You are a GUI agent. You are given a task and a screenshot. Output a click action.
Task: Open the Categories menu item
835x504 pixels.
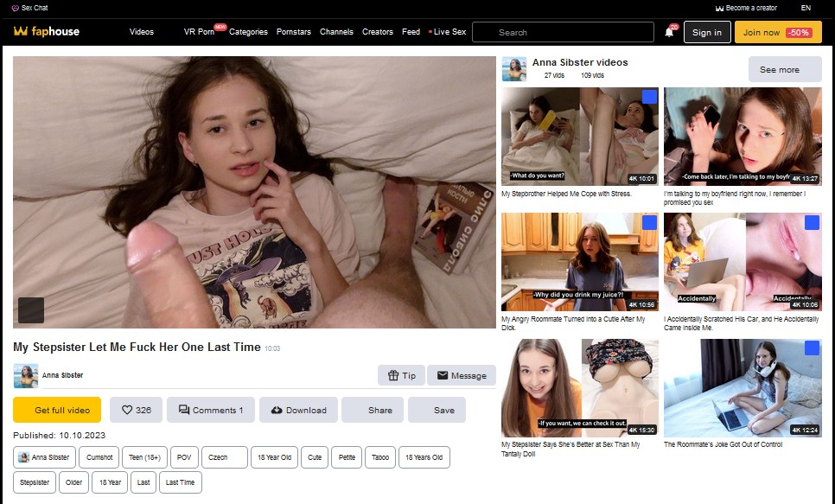[x=248, y=32]
